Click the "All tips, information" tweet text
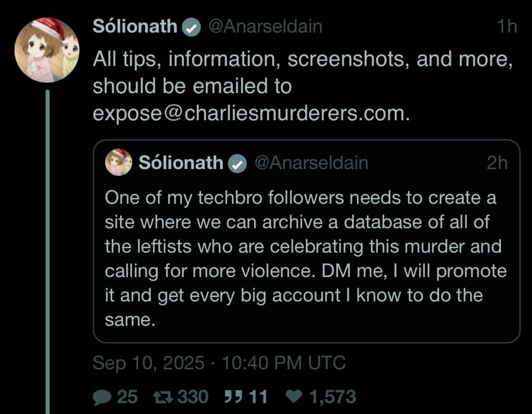 pyautogui.click(x=301, y=60)
